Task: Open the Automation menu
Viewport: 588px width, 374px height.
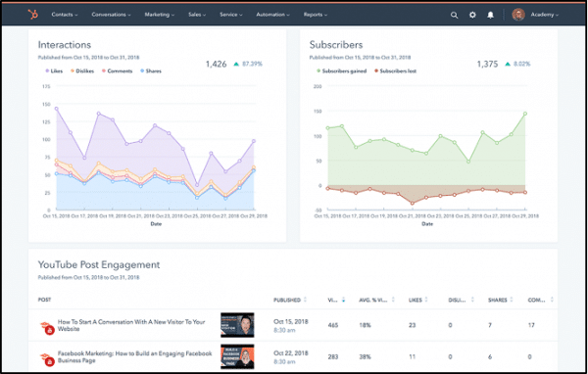Action: (272, 15)
